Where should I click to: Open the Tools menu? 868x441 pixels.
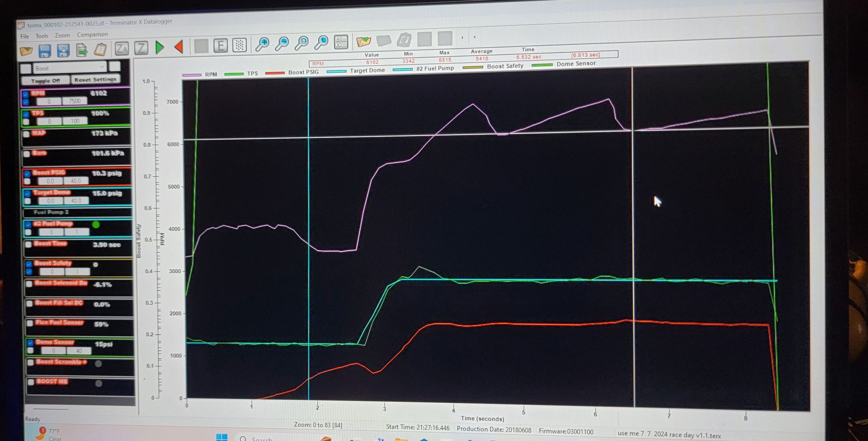pos(42,36)
